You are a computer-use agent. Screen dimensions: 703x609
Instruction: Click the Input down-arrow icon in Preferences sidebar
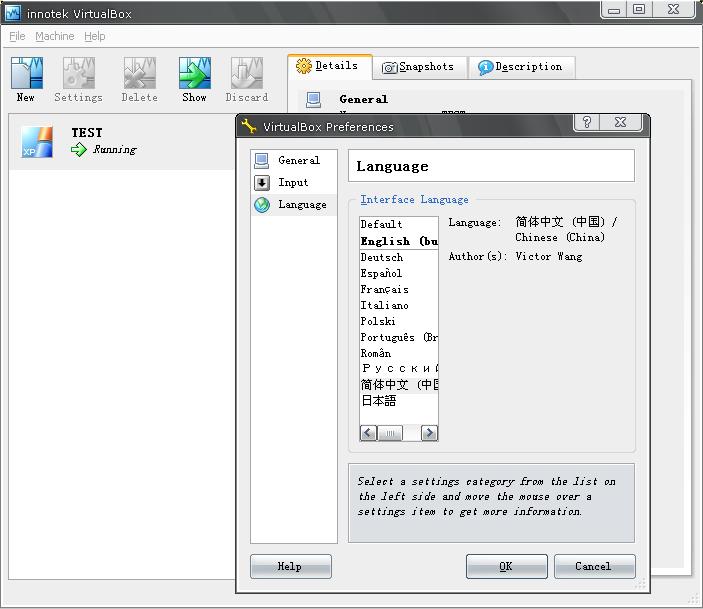pos(262,183)
